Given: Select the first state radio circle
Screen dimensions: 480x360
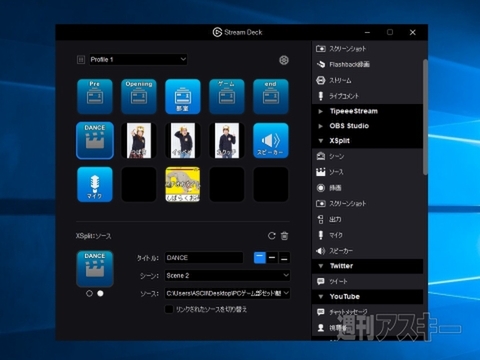Looking at the screenshot, I should pyautogui.click(x=89, y=294).
